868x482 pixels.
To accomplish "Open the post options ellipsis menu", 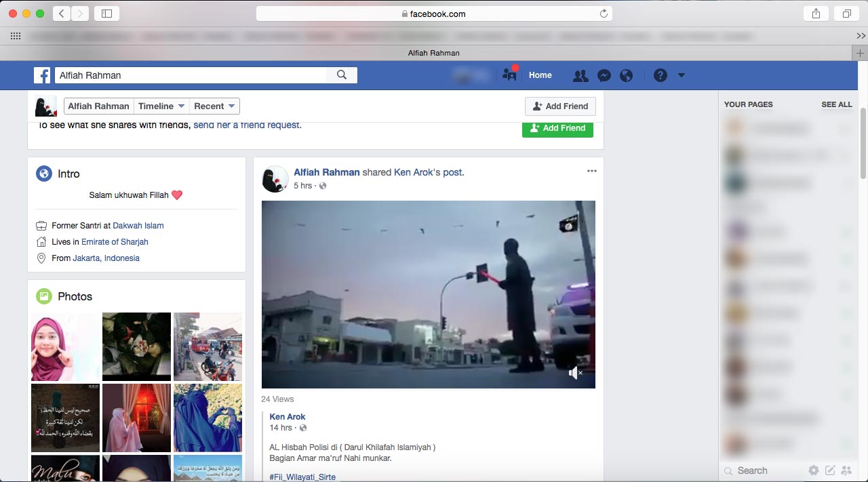I will click(591, 172).
